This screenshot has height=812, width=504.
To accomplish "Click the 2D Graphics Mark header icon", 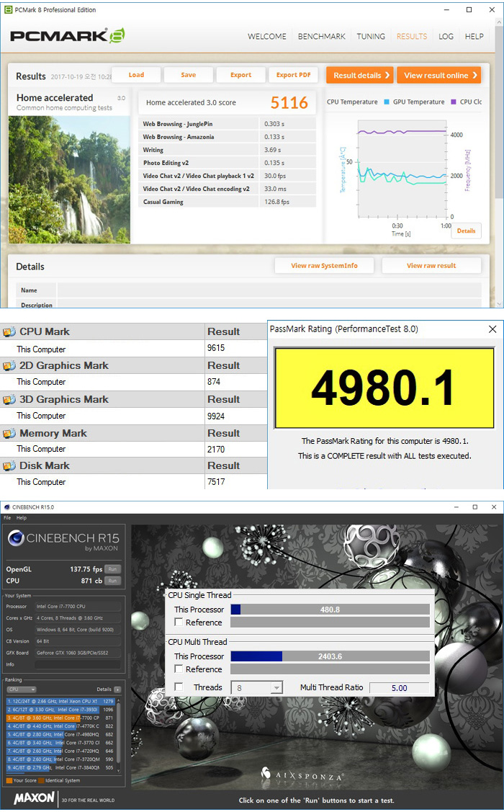I will tap(9, 365).
